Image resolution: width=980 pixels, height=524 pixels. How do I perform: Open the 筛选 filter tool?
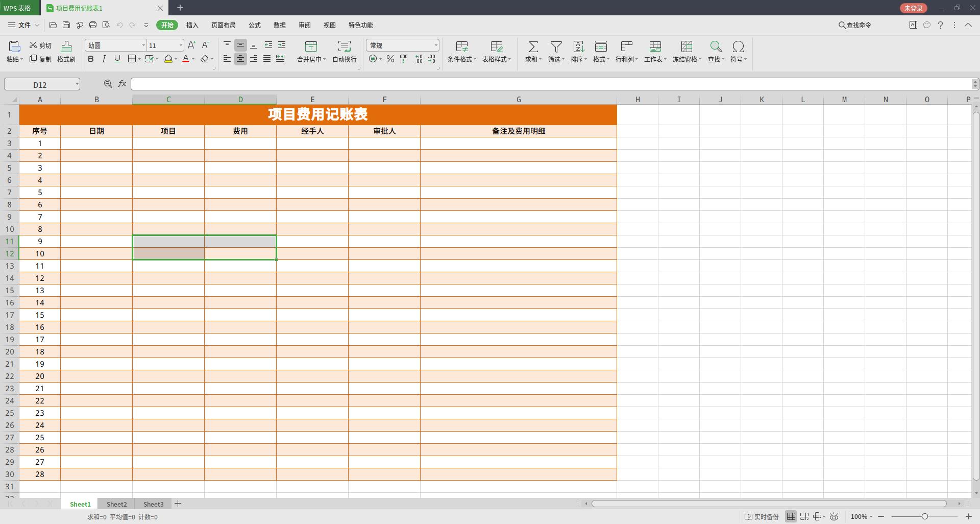point(555,51)
